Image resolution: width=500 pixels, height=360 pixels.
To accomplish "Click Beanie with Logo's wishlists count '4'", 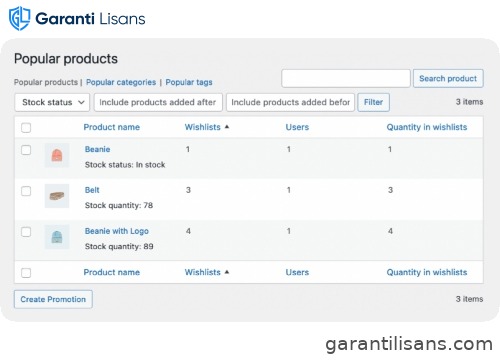I will click(188, 231).
